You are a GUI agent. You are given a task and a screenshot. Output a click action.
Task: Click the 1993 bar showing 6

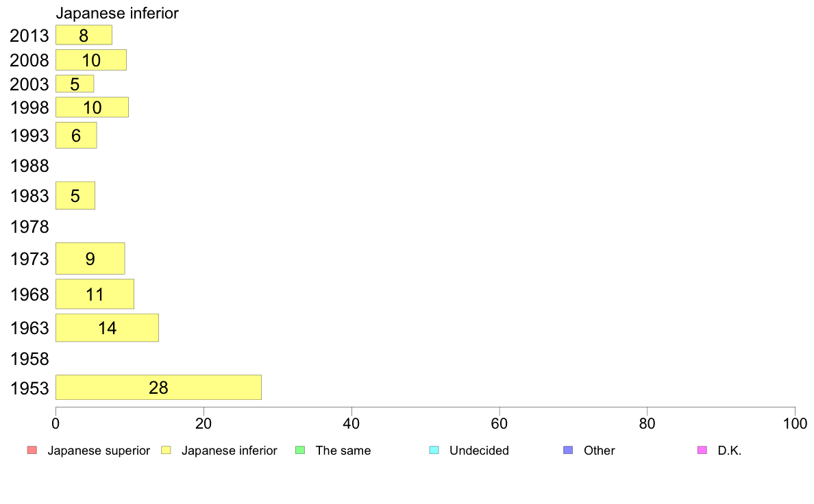76,136
